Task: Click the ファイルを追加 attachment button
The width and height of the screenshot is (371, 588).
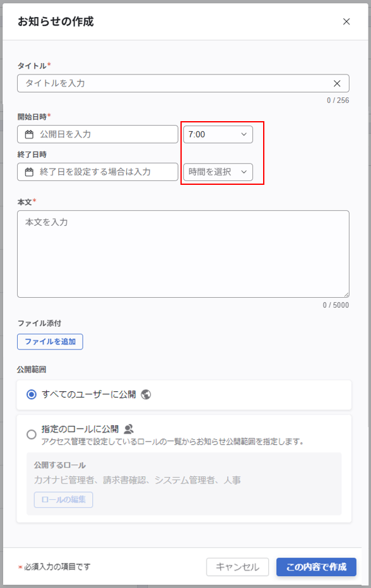Action: coord(49,341)
